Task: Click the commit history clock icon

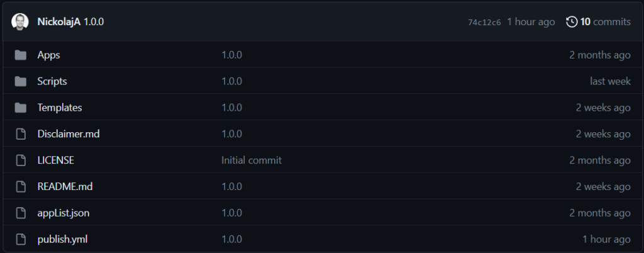Action: tap(572, 22)
